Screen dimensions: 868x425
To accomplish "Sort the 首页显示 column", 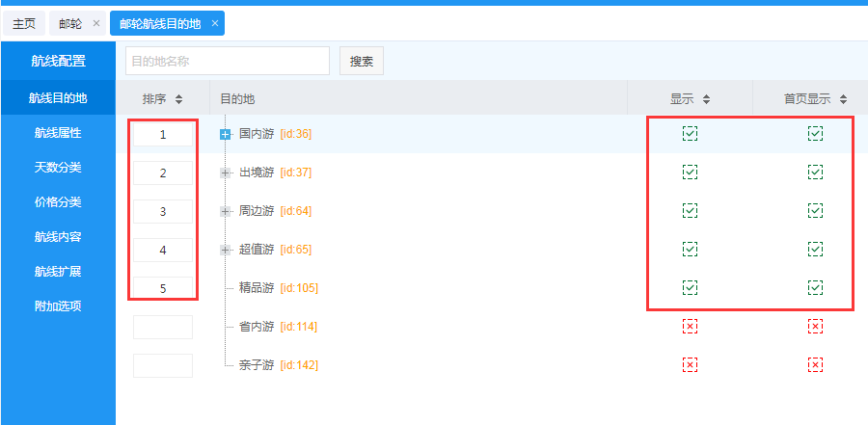I will (843, 99).
